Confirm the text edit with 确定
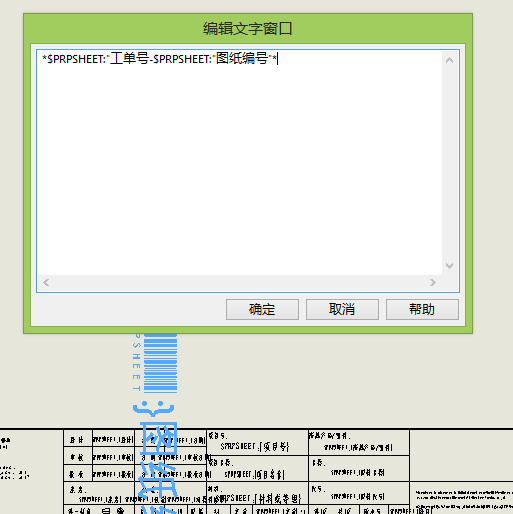The height and width of the screenshot is (514, 513). pyautogui.click(x=262, y=309)
